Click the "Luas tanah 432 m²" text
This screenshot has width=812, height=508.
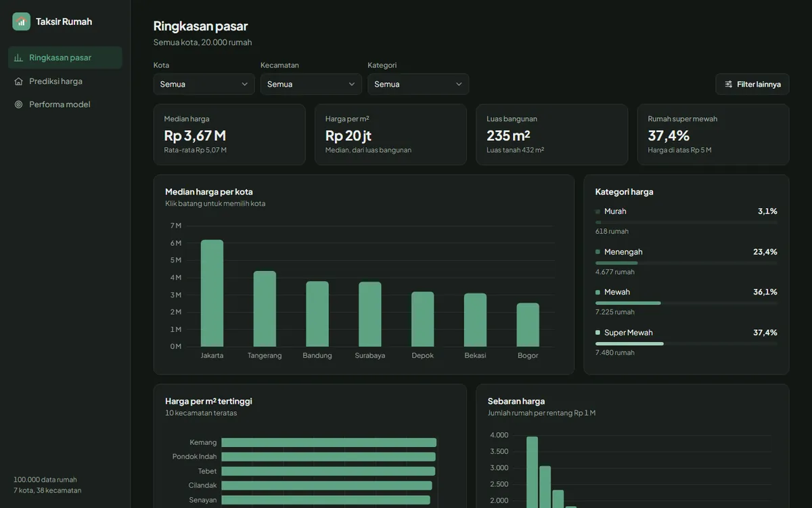tap(516, 150)
